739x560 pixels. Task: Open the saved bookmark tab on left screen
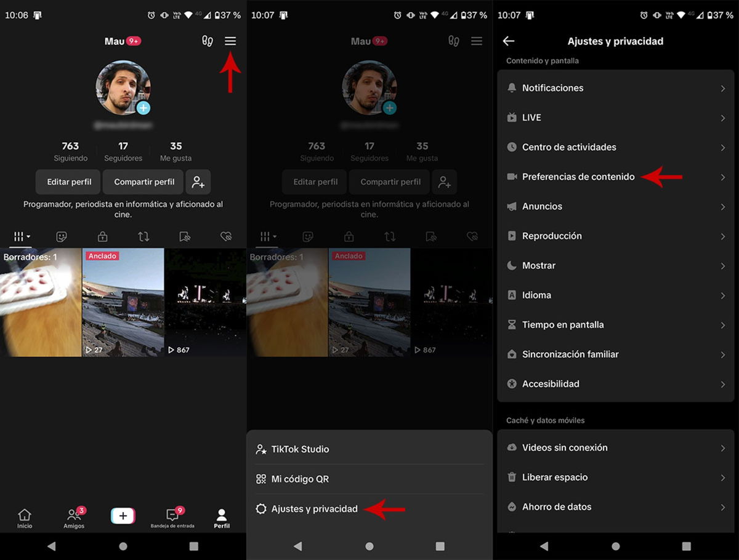185,236
